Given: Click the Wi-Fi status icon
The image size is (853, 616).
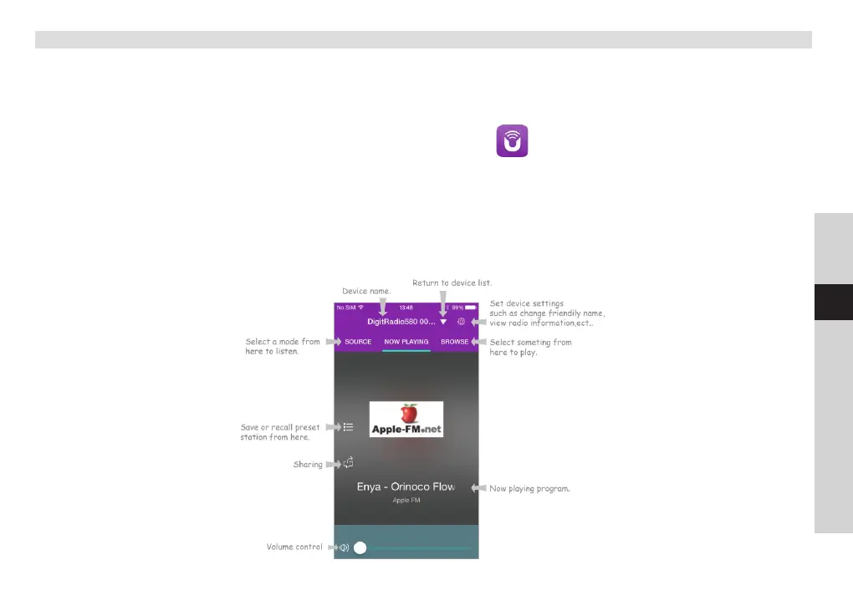Looking at the screenshot, I should pyautogui.click(x=360, y=308).
